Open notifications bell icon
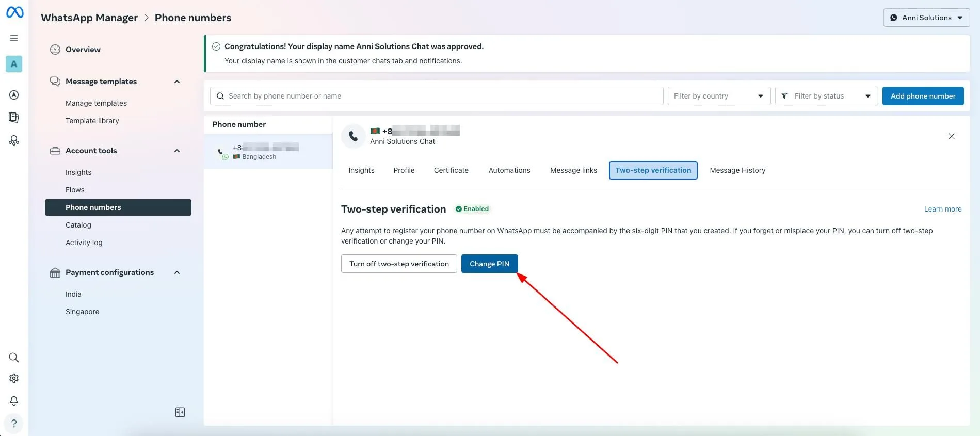The width and height of the screenshot is (980, 436). [14, 401]
